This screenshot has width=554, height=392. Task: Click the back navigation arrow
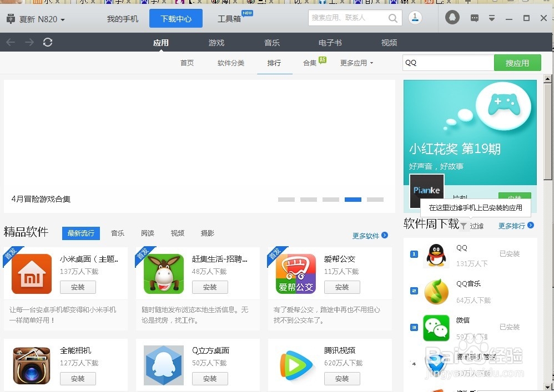coord(11,42)
